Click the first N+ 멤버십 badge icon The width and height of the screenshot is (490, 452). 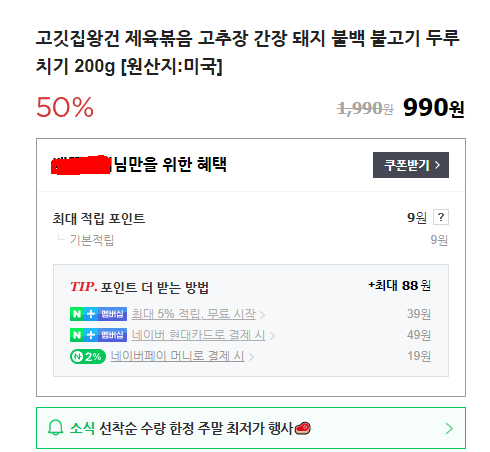[98, 314]
